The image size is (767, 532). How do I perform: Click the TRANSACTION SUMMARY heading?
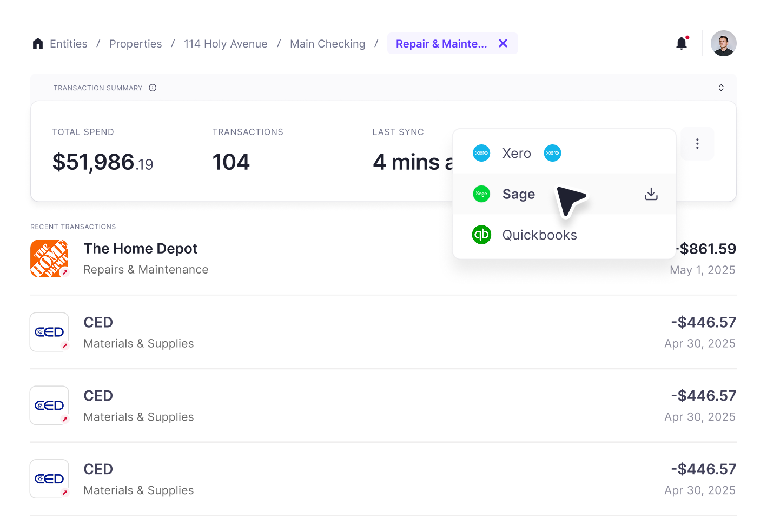(x=98, y=88)
